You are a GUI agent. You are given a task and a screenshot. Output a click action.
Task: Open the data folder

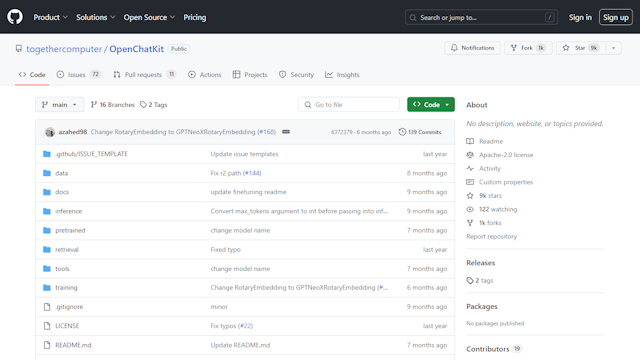[62, 173]
